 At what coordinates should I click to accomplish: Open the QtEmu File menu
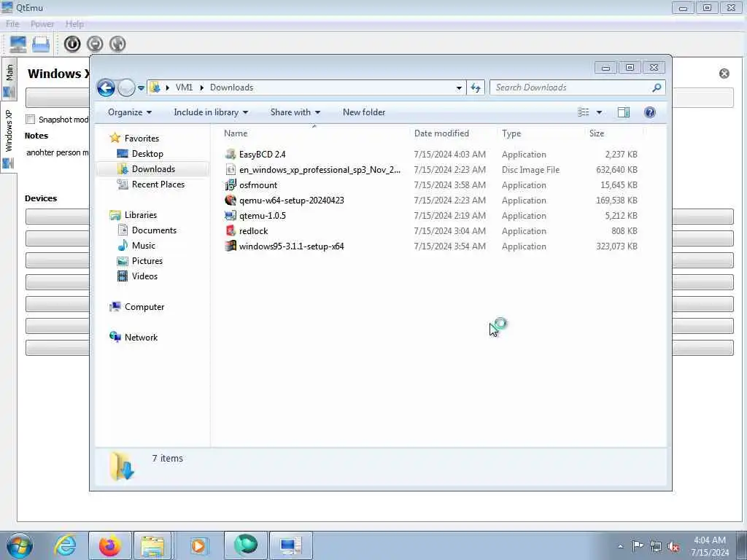pos(12,24)
